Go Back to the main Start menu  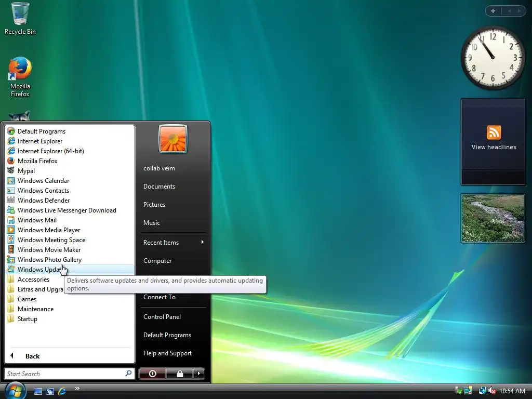coord(70,356)
